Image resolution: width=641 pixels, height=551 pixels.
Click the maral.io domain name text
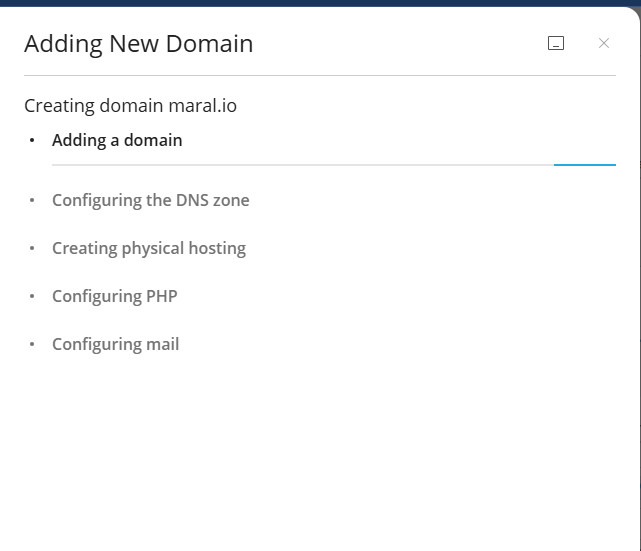coord(202,105)
